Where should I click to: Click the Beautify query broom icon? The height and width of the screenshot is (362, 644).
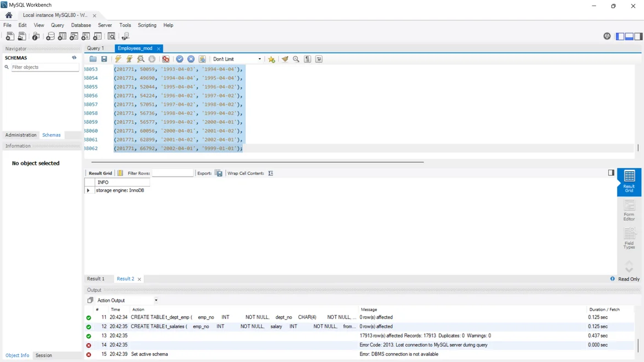coord(285,59)
